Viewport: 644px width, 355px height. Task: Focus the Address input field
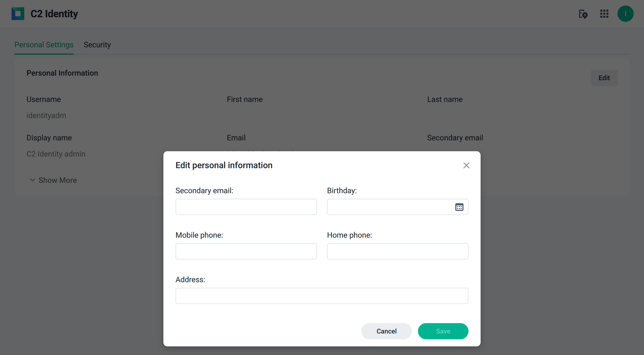322,296
